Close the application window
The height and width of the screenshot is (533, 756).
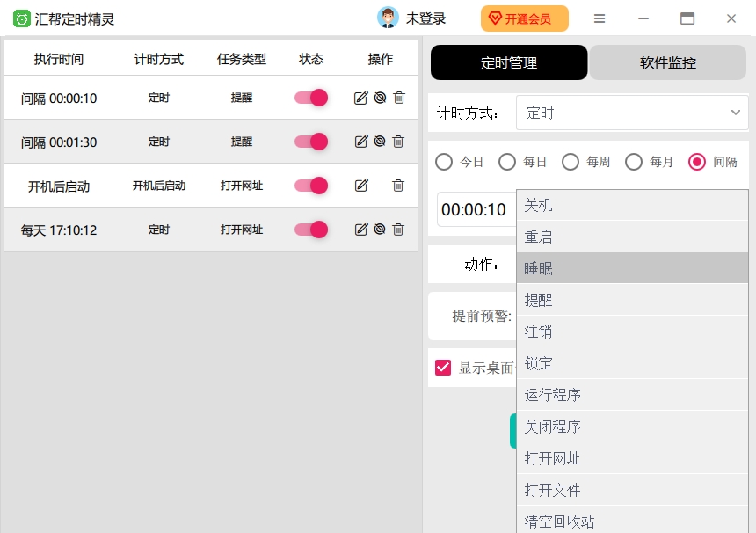coord(731,18)
